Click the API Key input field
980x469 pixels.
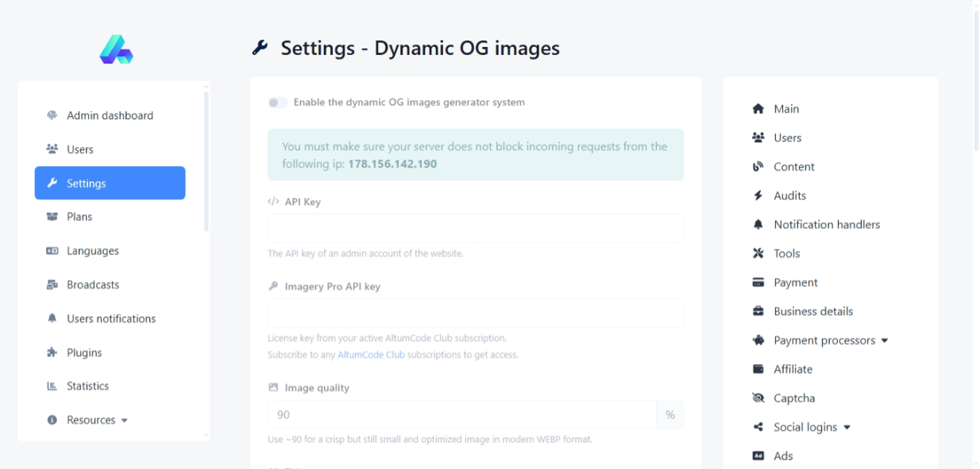(475, 228)
